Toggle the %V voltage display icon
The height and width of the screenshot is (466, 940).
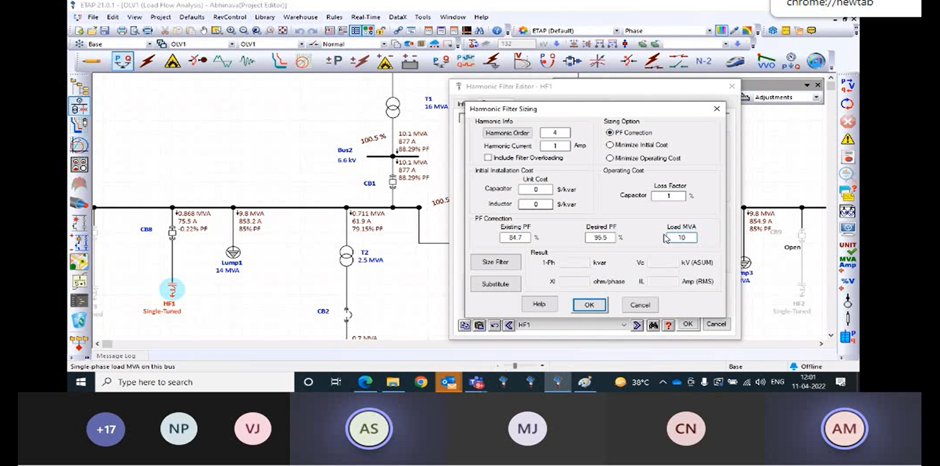[848, 281]
